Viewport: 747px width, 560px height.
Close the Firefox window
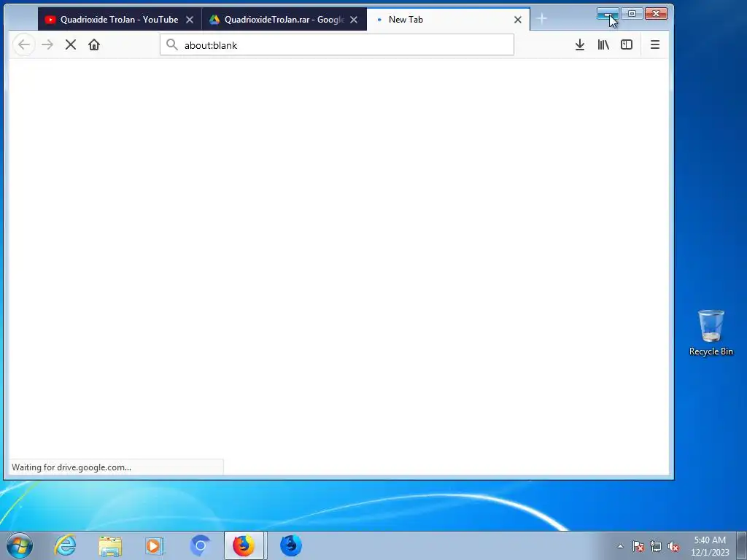click(x=656, y=14)
